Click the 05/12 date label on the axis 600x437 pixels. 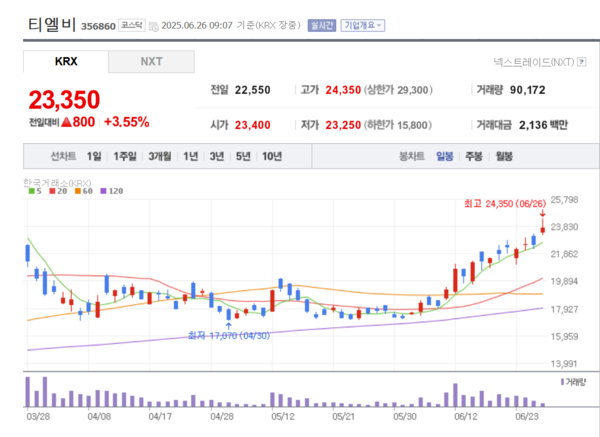pyautogui.click(x=282, y=416)
